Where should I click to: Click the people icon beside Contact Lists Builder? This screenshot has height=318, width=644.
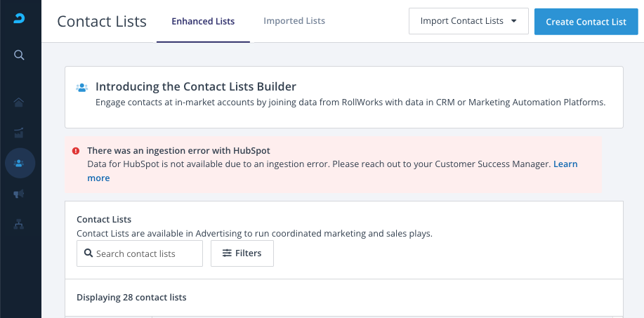[x=82, y=88]
